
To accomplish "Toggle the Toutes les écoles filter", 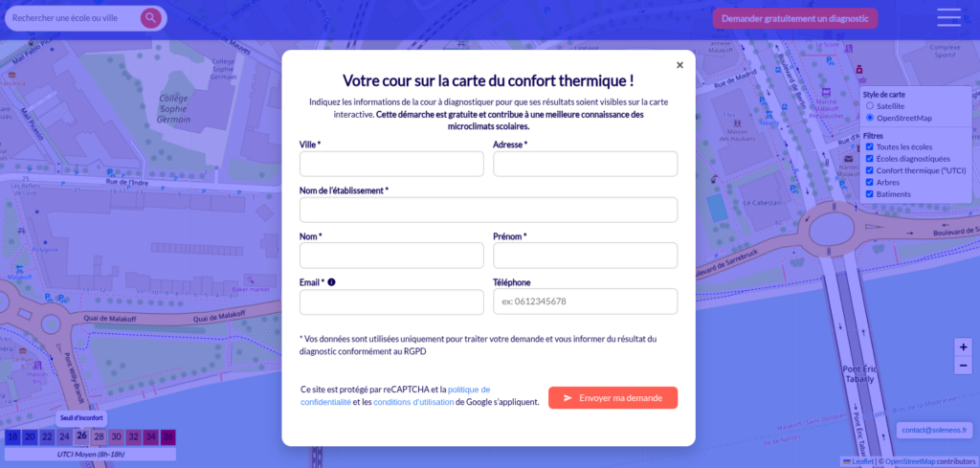I will [x=869, y=147].
